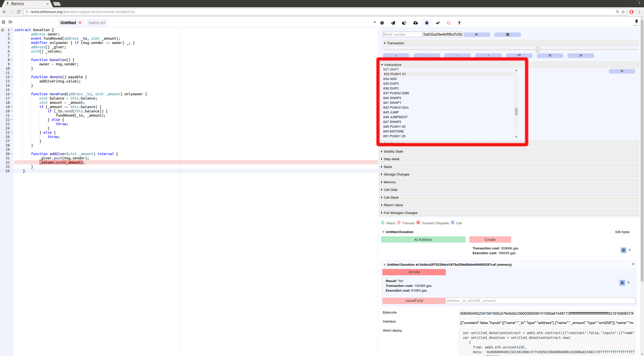This screenshot has width=644, height=356.
Task: Click the At Address button
Action: coord(423,239)
